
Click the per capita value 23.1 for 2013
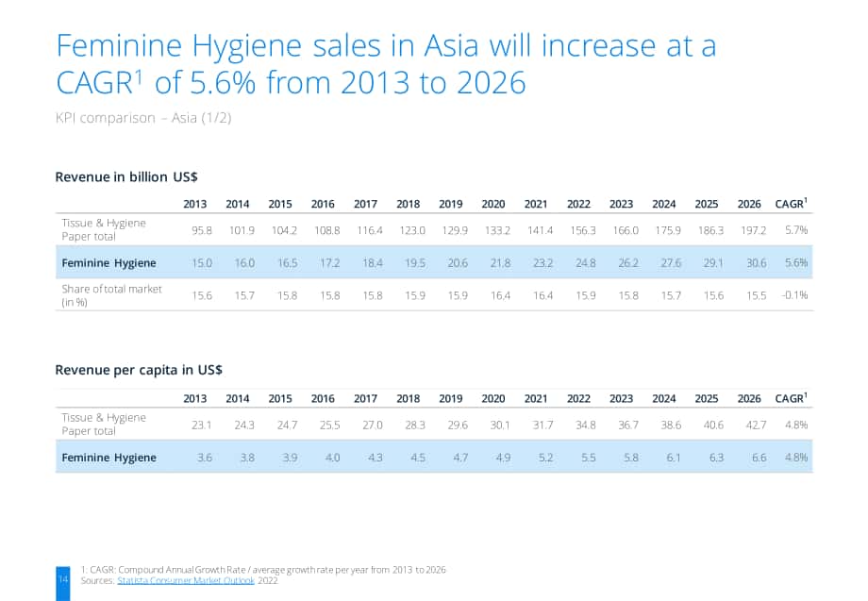202,425
